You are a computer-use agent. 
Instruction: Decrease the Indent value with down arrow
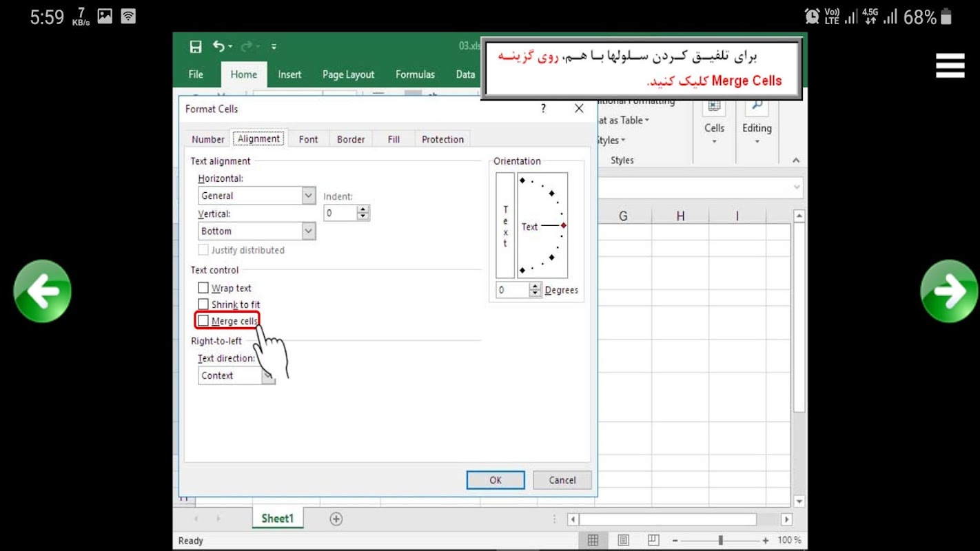363,216
